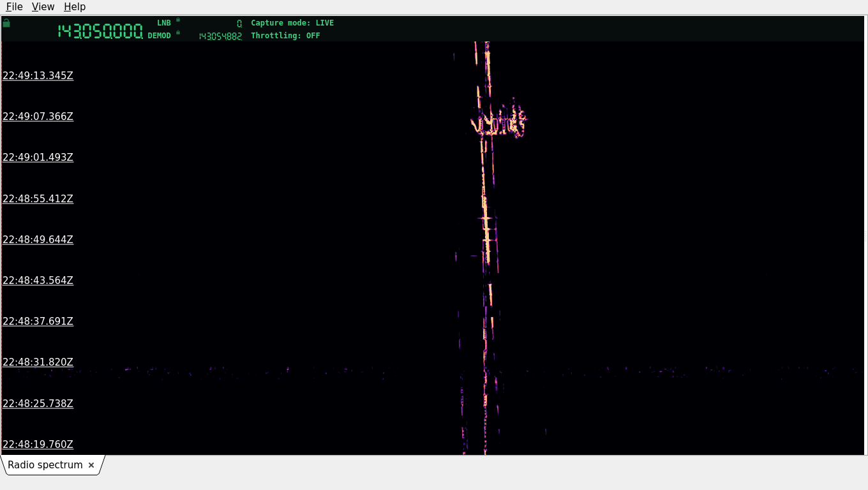This screenshot has height=490, width=868.
Task: Click the Capture mode: LIVE label
Action: 292,23
